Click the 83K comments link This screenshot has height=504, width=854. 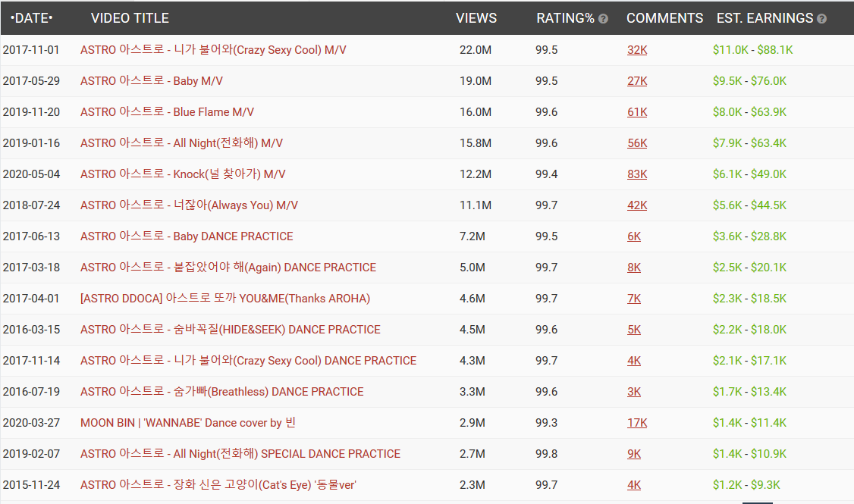[x=637, y=174]
